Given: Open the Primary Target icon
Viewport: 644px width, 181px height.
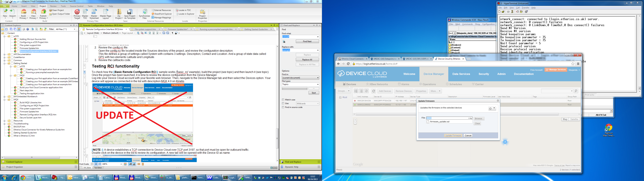Looking at the screenshot, I should click(x=77, y=12).
